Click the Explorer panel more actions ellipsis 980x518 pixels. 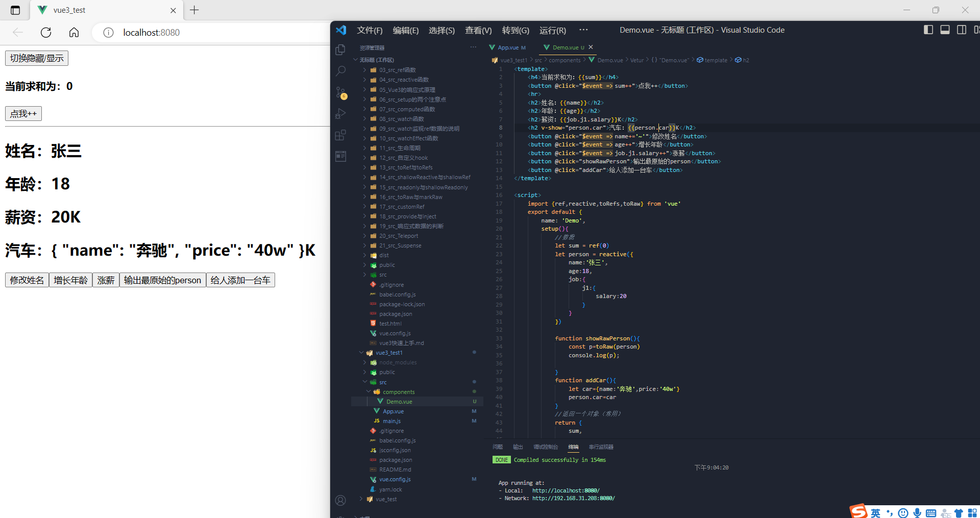pos(473,47)
